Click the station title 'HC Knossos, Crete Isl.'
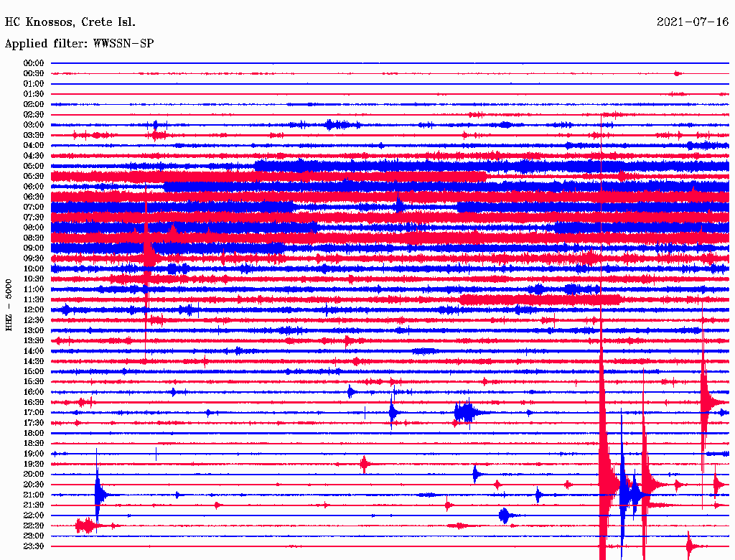 (x=70, y=22)
